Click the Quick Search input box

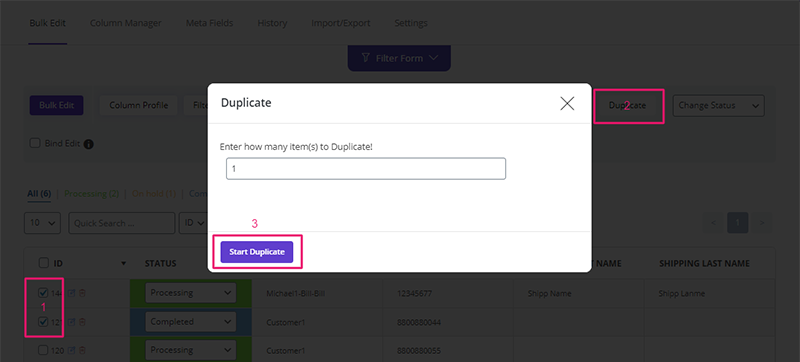pyautogui.click(x=121, y=223)
